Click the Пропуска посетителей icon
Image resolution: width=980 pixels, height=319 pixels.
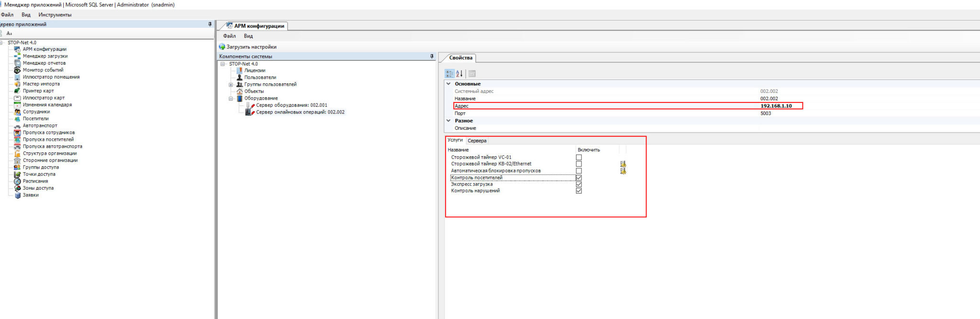coord(17,139)
